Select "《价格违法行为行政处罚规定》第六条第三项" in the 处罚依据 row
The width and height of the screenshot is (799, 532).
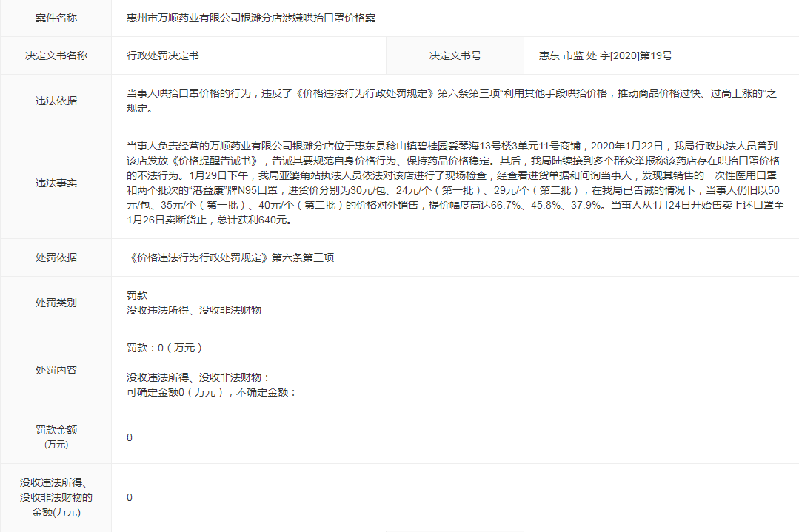click(230, 257)
